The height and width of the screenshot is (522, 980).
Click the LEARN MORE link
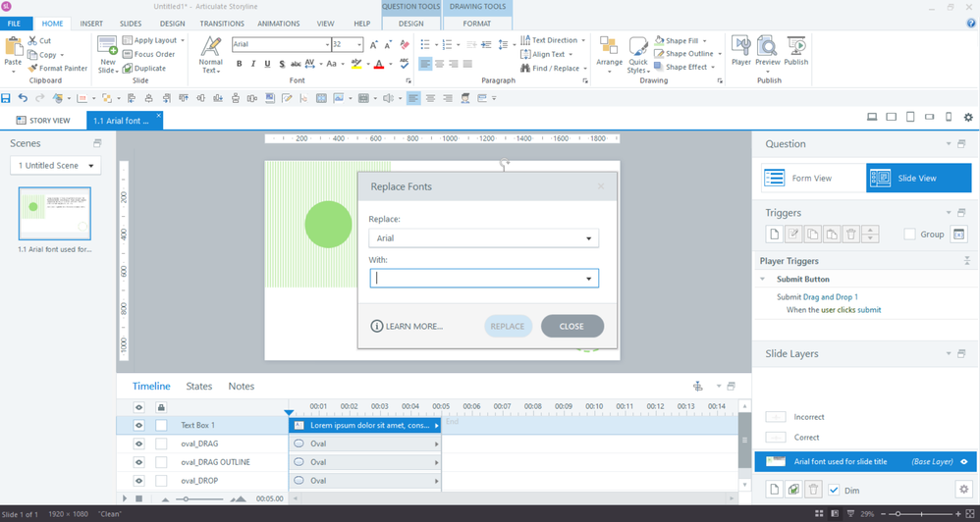click(408, 326)
